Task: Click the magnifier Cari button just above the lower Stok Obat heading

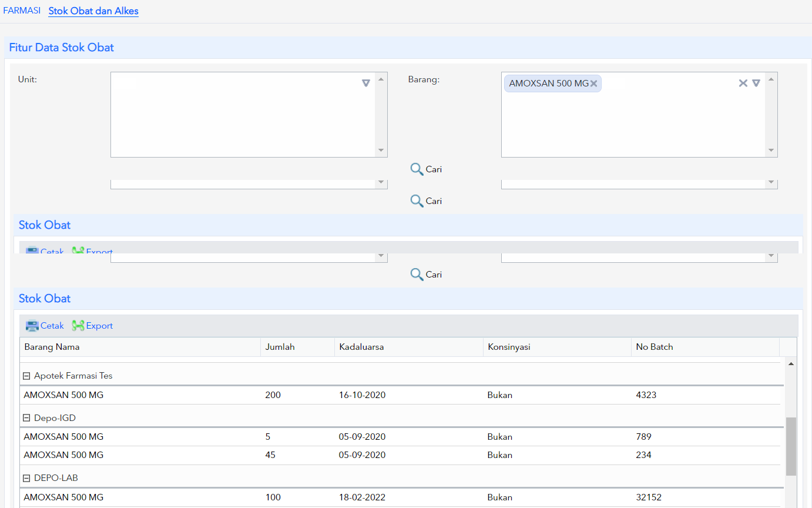Action: click(x=426, y=275)
